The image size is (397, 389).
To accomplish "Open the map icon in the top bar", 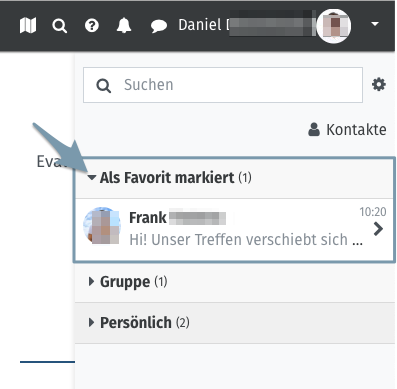I will 28,25.
